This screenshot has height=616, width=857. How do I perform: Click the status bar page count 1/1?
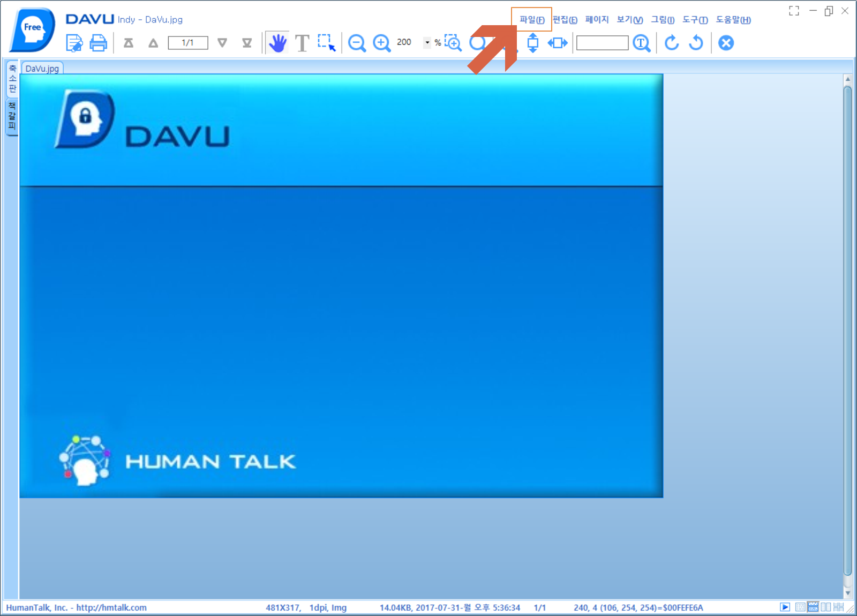click(x=540, y=607)
